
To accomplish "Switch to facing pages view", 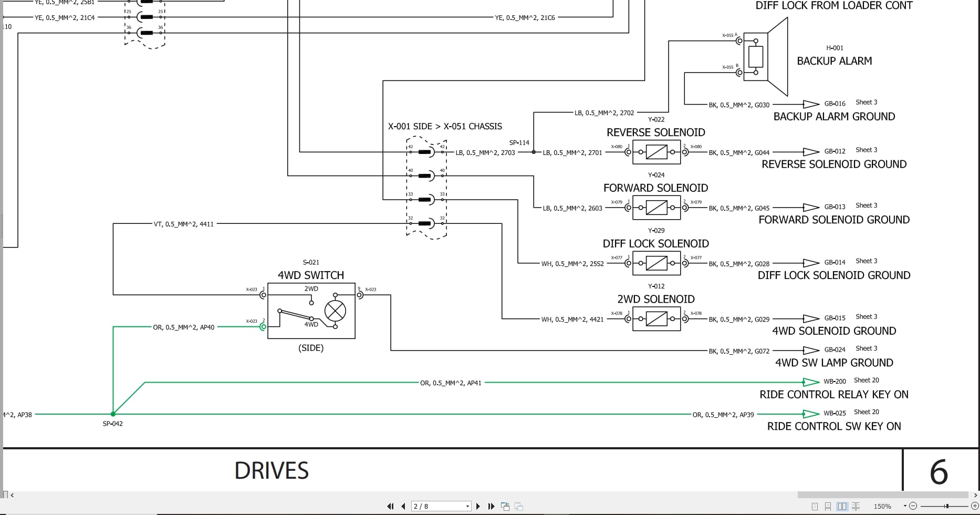I will click(x=842, y=507).
